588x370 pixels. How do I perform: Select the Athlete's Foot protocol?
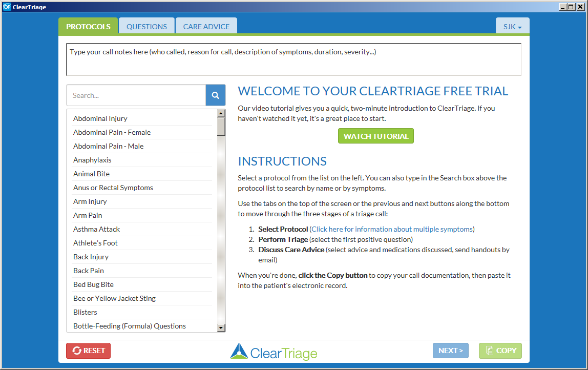pyautogui.click(x=142, y=243)
